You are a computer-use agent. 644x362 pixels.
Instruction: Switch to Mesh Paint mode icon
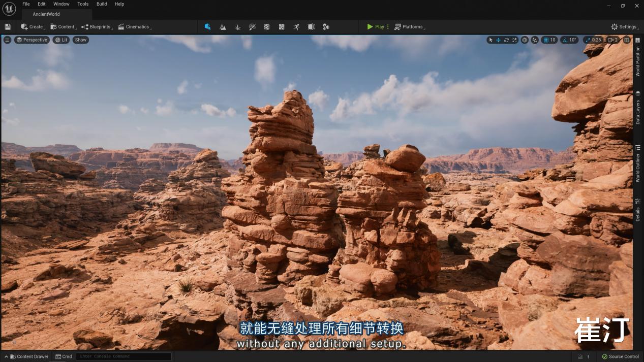[x=252, y=27]
